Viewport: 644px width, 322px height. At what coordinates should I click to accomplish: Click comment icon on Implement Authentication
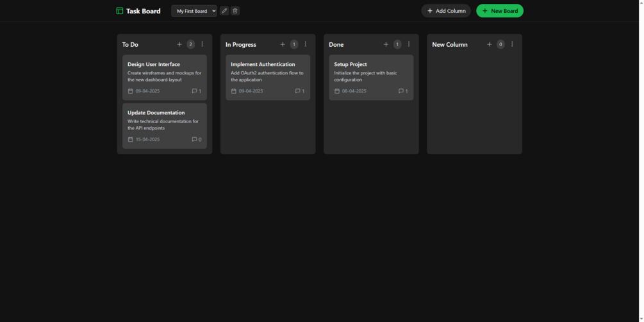pyautogui.click(x=298, y=91)
